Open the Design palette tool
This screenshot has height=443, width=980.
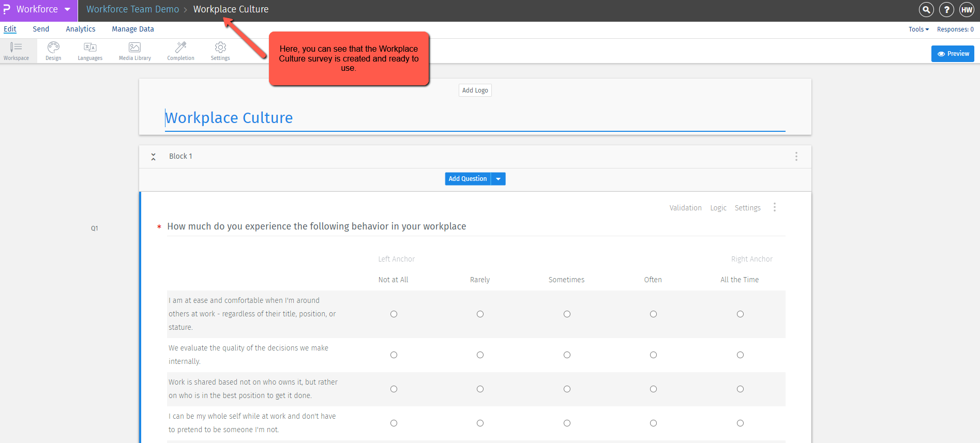click(x=53, y=51)
